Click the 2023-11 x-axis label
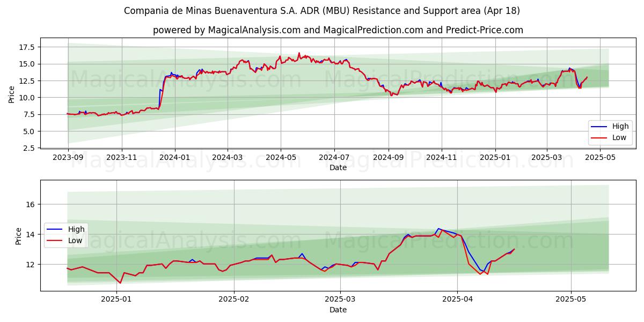The image size is (644, 322). (x=121, y=158)
